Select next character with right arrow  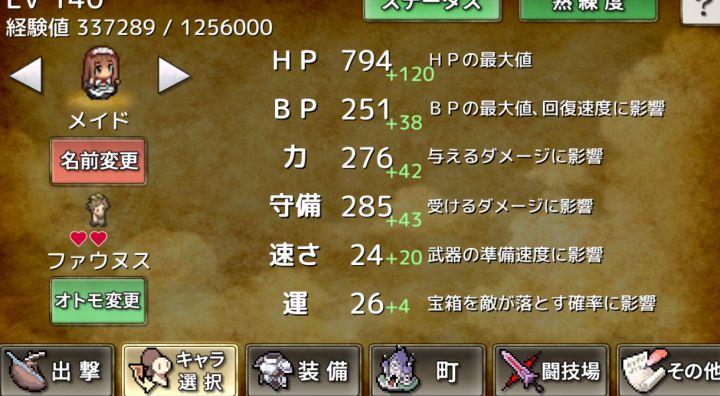(174, 75)
